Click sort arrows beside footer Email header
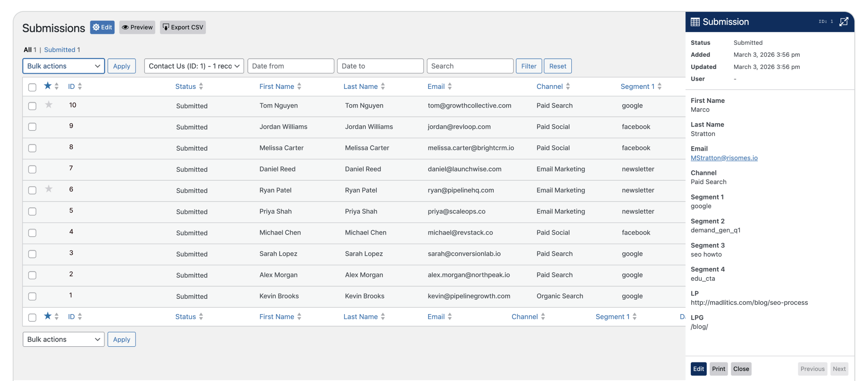Viewport: 868px width, 381px height. 450,317
